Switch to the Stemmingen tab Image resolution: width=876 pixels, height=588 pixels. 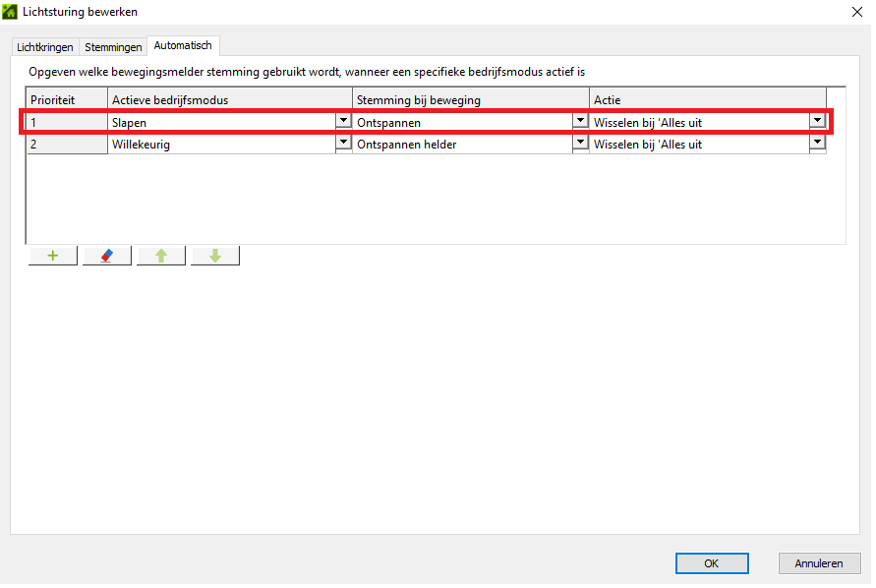click(x=113, y=47)
